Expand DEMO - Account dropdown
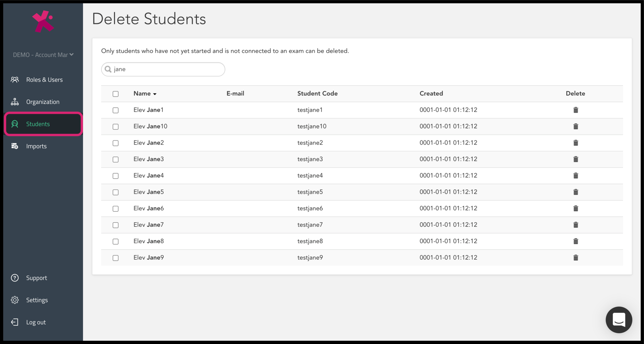The height and width of the screenshot is (344, 644). [43, 55]
